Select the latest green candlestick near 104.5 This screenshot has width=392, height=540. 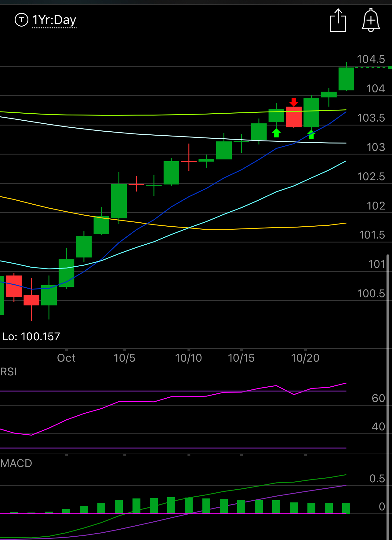point(346,79)
